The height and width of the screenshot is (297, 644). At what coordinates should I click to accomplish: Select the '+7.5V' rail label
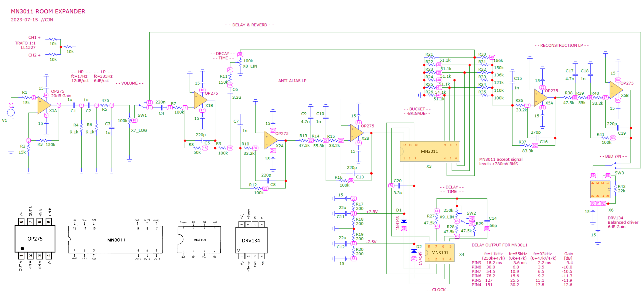372,212
